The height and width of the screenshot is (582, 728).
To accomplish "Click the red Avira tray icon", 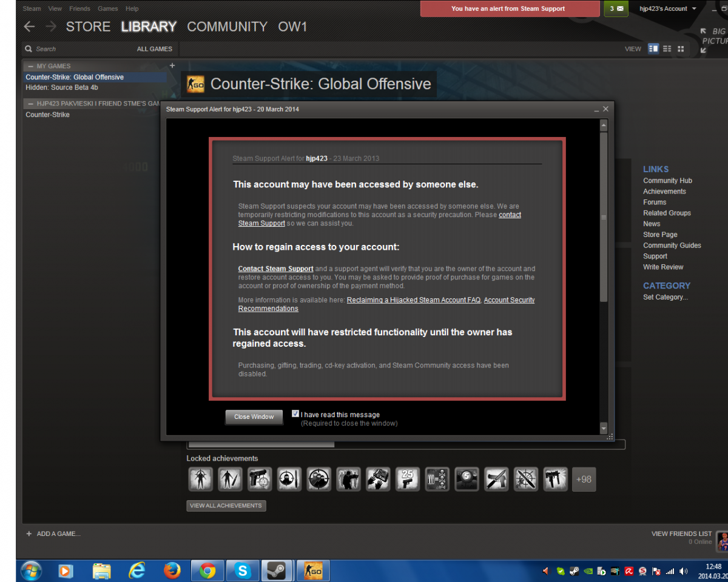I will [630, 571].
